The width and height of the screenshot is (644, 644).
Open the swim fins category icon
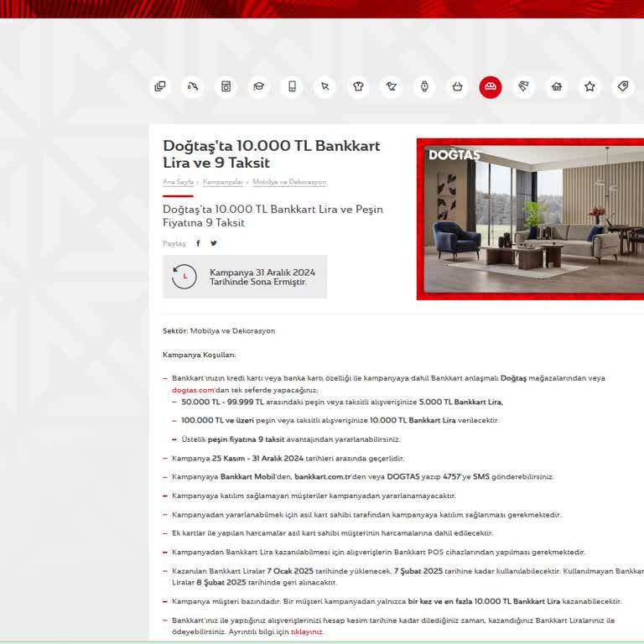pyautogui.click(x=523, y=86)
